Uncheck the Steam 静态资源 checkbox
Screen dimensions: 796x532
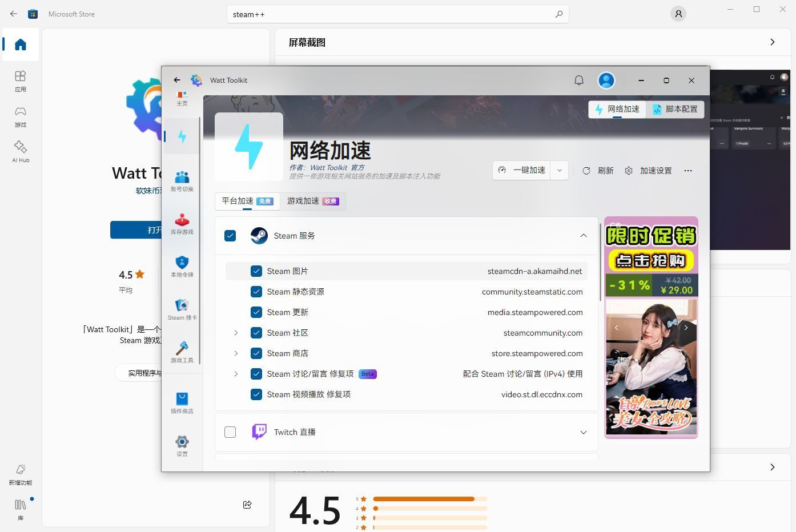[256, 292]
